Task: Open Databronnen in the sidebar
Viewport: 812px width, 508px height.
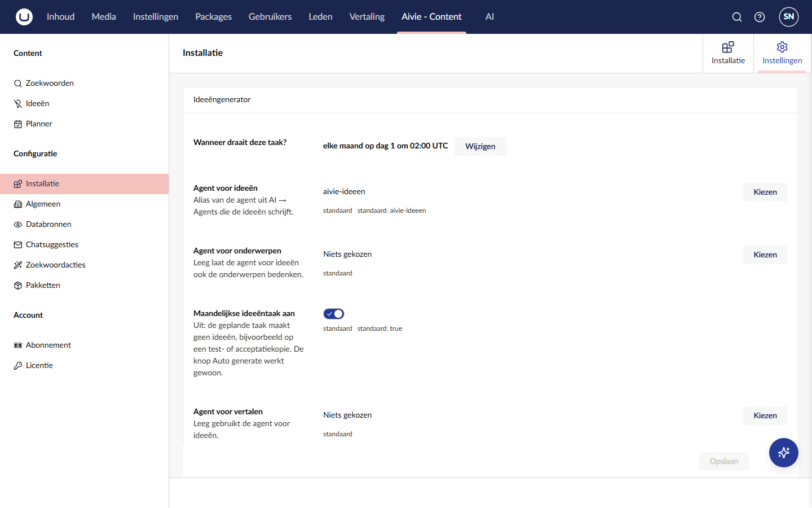Action: [85, 224]
